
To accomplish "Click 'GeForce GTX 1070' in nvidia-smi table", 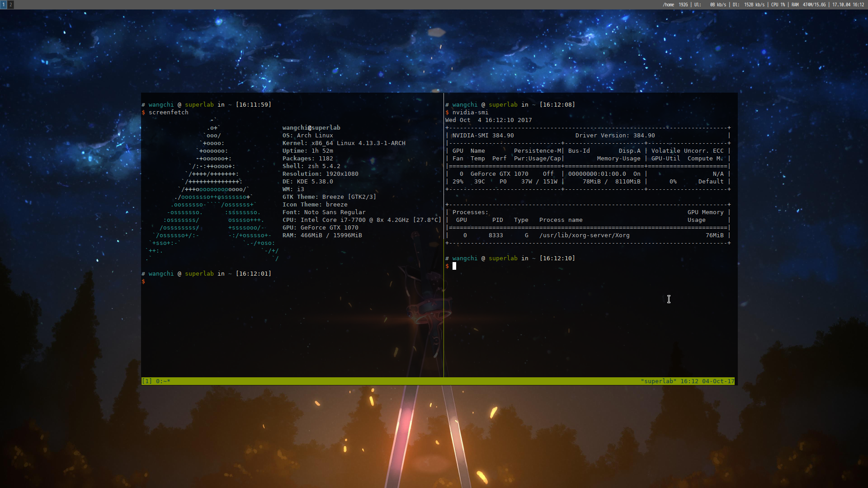I will click(x=499, y=174).
